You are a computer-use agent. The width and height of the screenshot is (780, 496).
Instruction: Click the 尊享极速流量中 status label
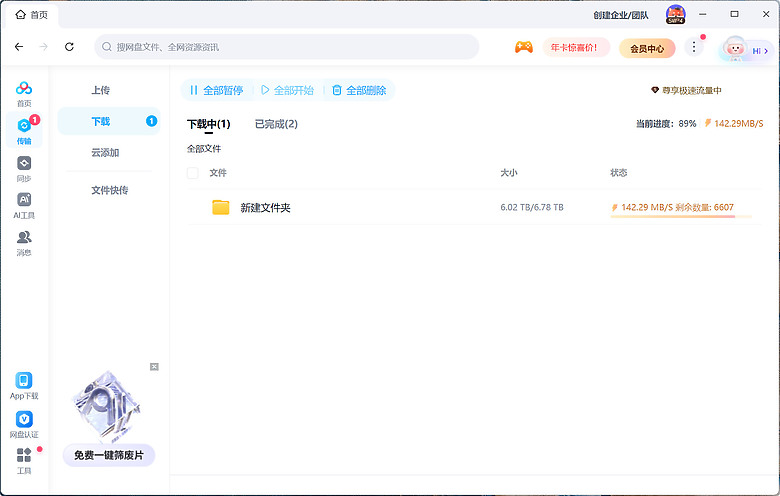[x=686, y=90]
